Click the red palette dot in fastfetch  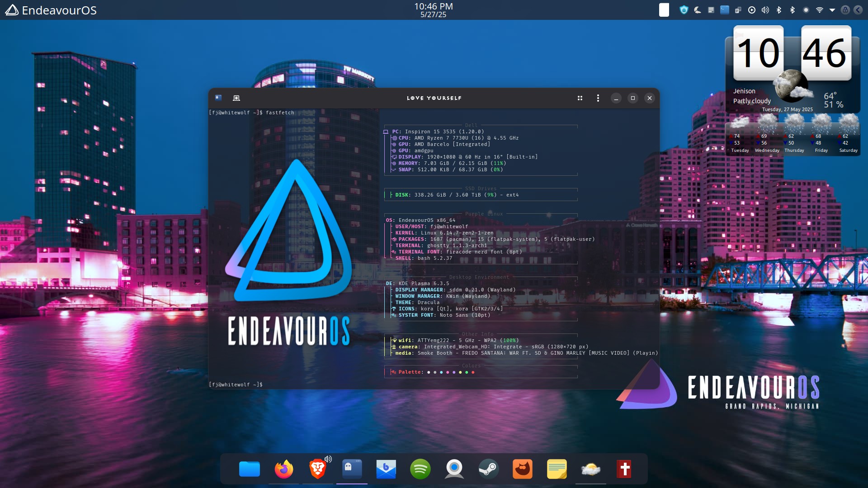(473, 372)
